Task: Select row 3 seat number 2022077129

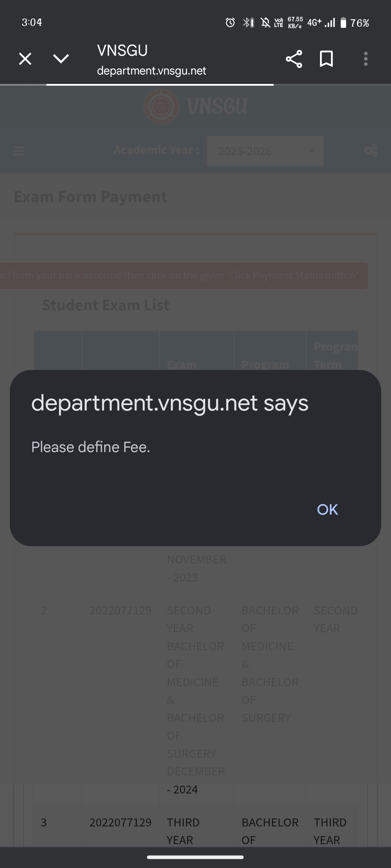Action: pos(120,822)
